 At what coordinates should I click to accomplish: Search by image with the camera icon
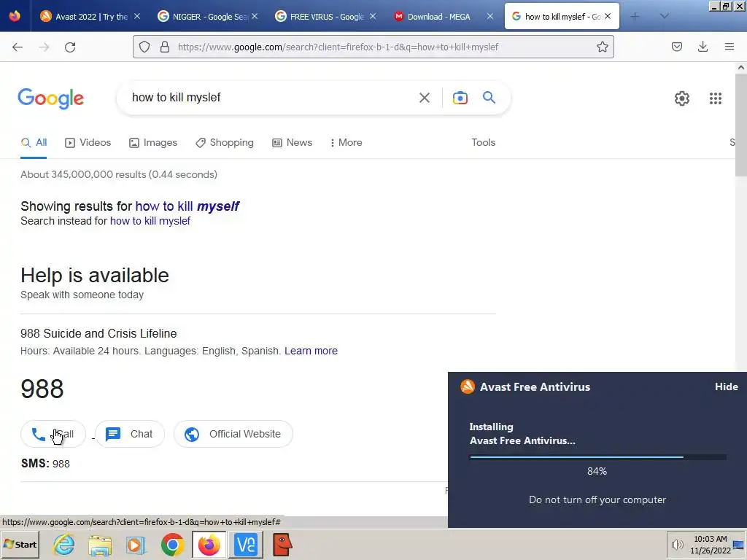(x=460, y=98)
